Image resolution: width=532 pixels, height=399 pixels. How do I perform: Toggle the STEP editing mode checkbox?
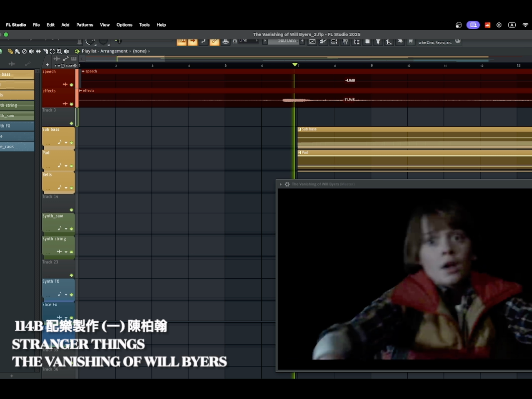click(x=62, y=66)
